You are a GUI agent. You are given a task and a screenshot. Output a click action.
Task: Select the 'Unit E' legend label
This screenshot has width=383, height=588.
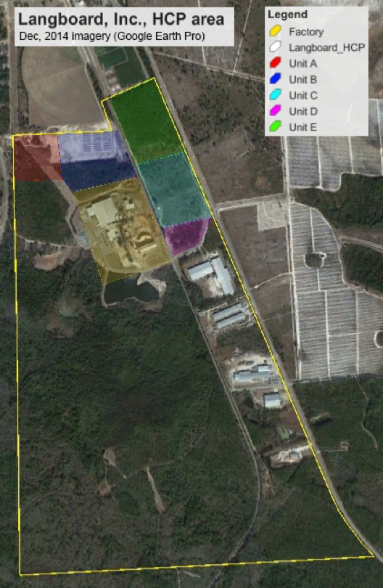click(302, 128)
